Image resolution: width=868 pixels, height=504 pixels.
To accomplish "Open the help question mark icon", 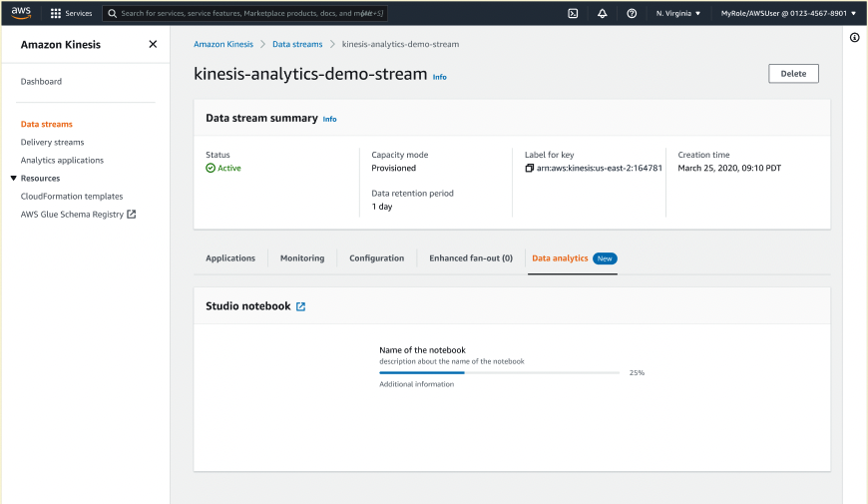I will tap(632, 13).
